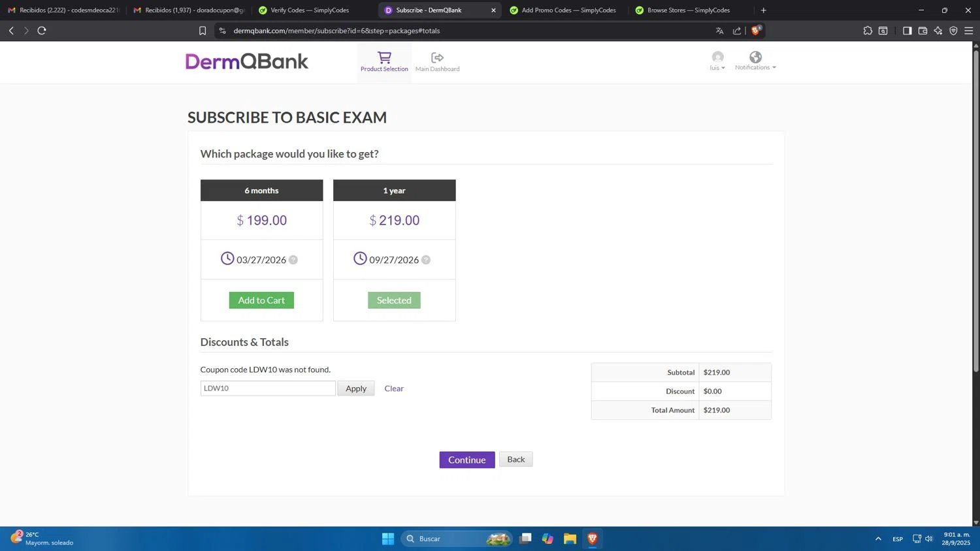Switch to the Browse Stores — SimplyCodes tab
The image size is (980, 551).
pyautogui.click(x=689, y=10)
